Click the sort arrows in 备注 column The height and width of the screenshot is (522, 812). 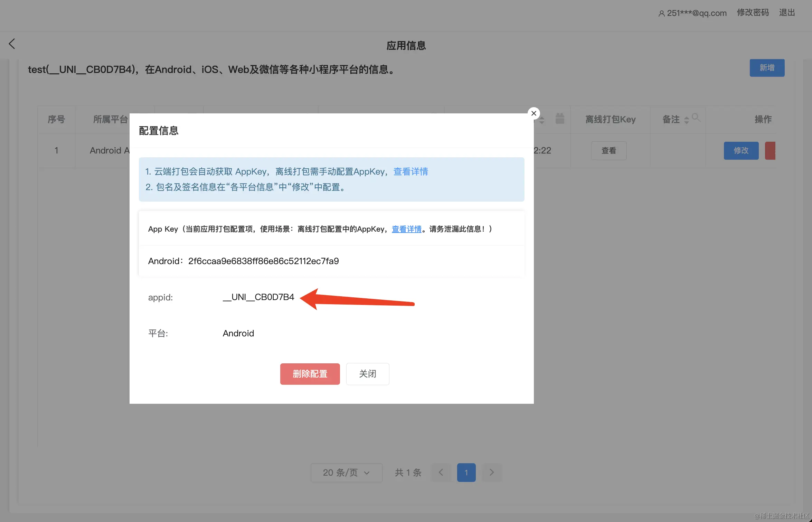click(687, 120)
